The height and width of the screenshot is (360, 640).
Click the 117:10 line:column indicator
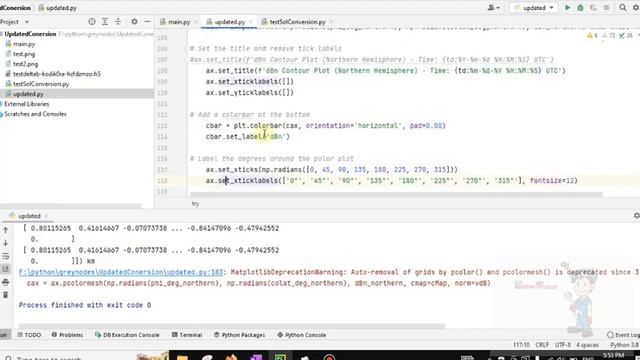[x=521, y=345]
